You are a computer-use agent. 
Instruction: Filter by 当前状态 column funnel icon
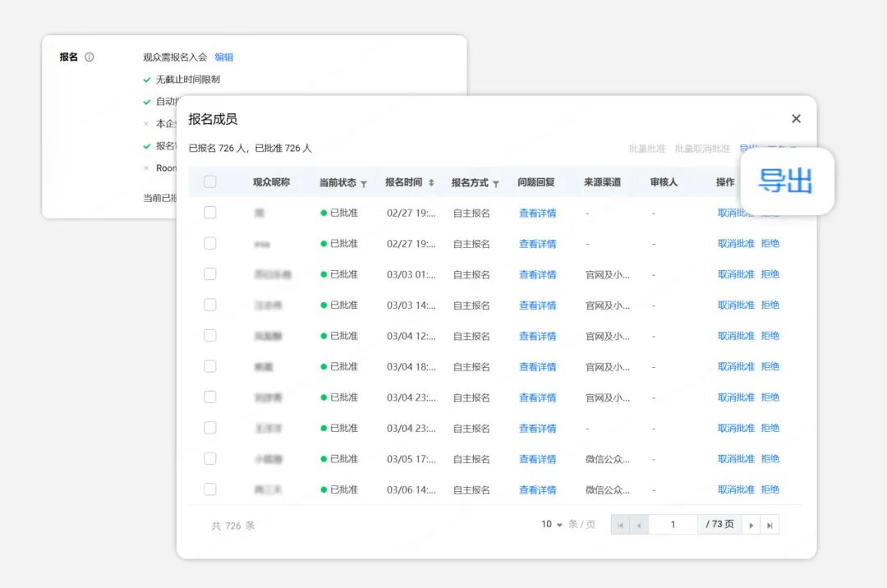[364, 183]
